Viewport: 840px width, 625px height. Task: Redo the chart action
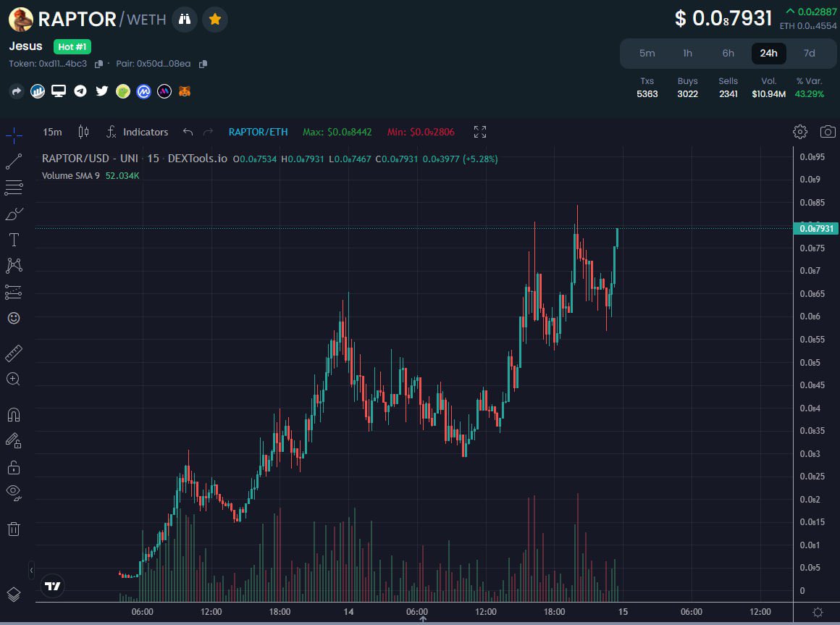tap(208, 132)
